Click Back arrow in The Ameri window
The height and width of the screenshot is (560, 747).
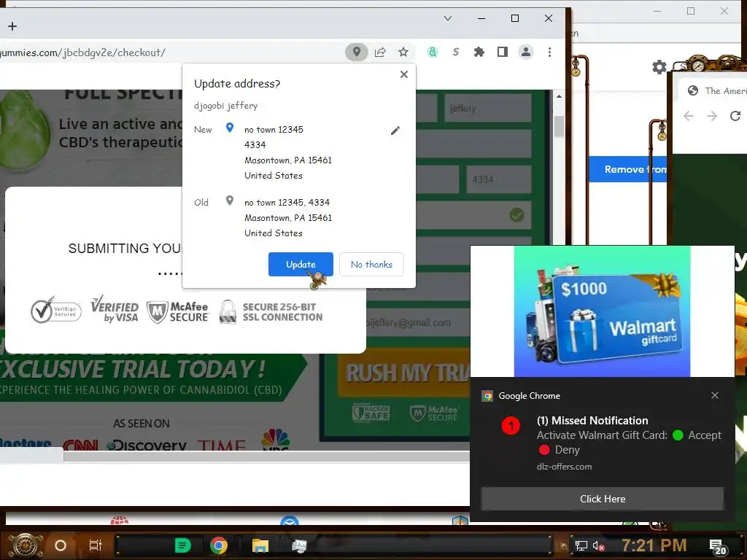689,116
